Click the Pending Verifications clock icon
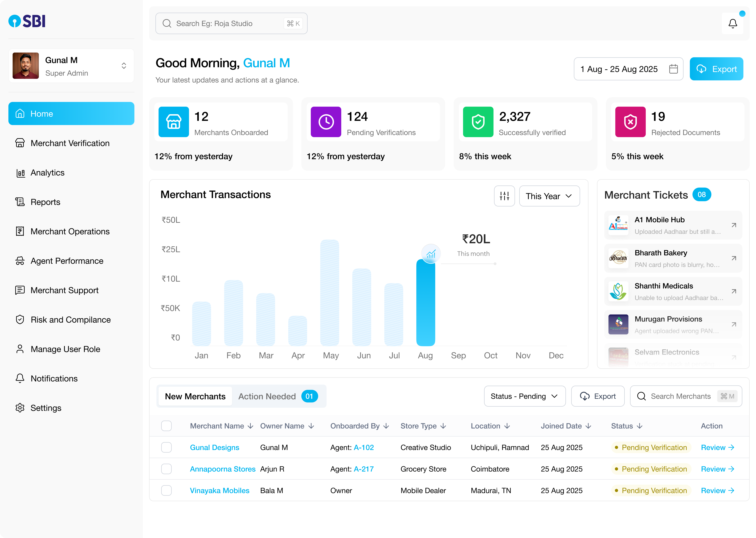This screenshot has width=756, height=538. tap(326, 122)
